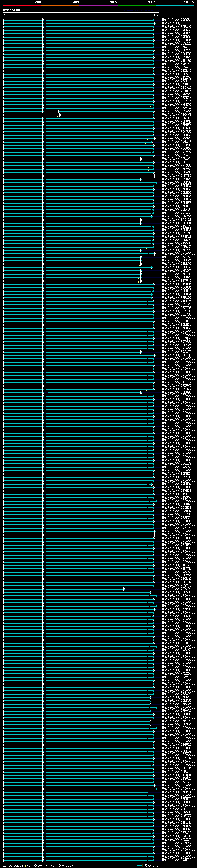Select the green ~80% identity legend segment
Screen dimensions: 197x868
tap(137, 6)
